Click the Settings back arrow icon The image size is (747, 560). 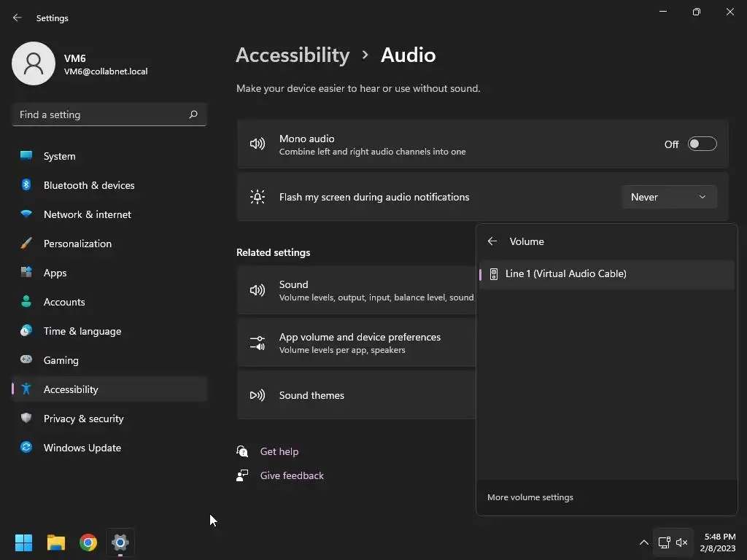[18, 17]
